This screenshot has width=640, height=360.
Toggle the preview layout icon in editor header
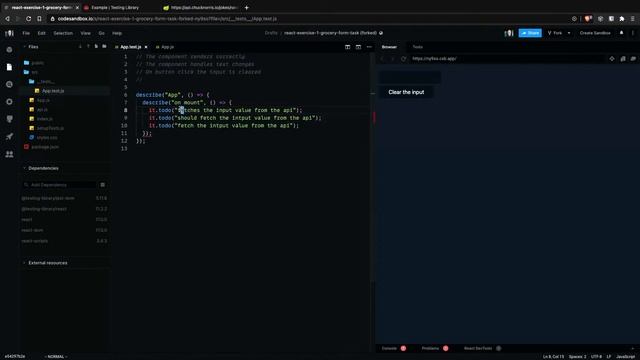[358, 47]
